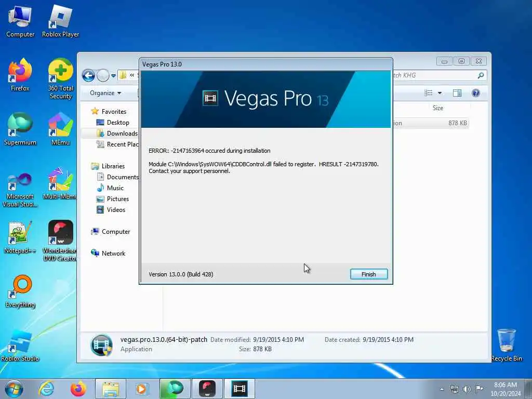
Task: Open the Videos library
Action: pyautogui.click(x=111, y=210)
